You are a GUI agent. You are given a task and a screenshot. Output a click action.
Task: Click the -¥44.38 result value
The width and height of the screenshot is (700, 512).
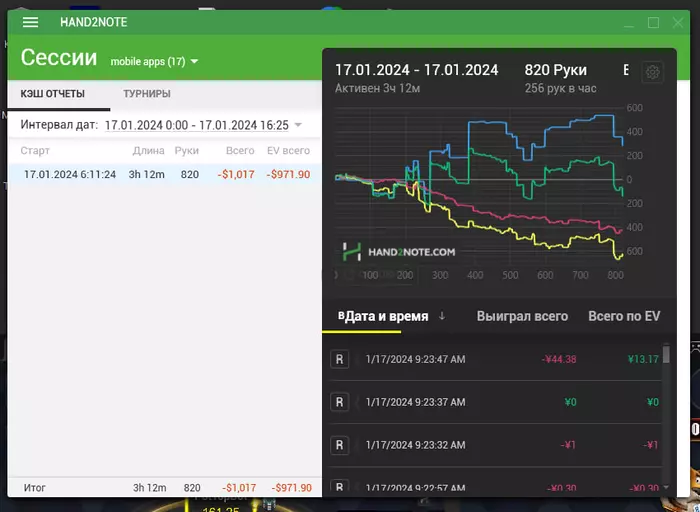(x=558, y=359)
